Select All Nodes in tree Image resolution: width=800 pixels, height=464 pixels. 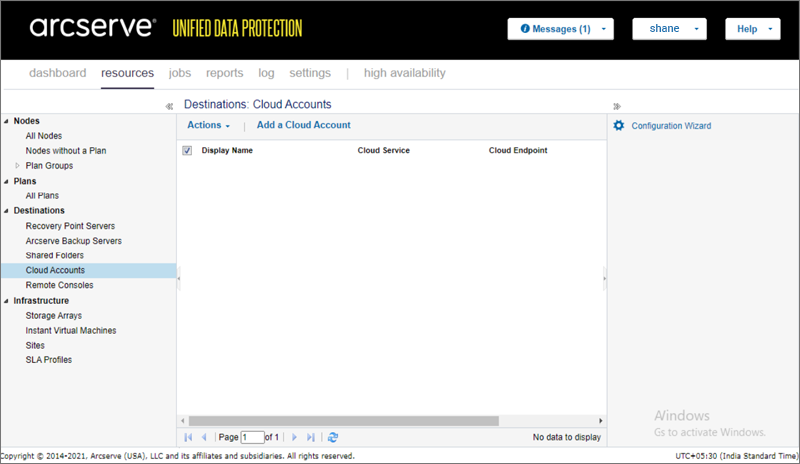pos(44,136)
